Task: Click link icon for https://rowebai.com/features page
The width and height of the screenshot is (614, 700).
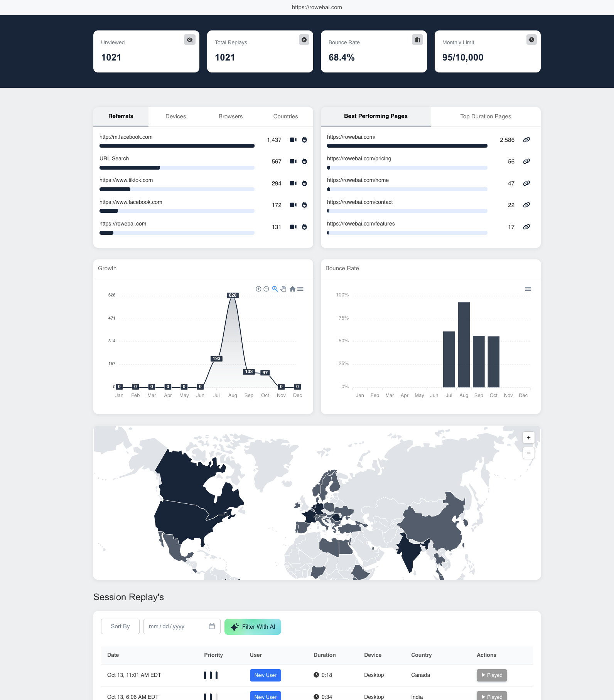Action: click(526, 227)
